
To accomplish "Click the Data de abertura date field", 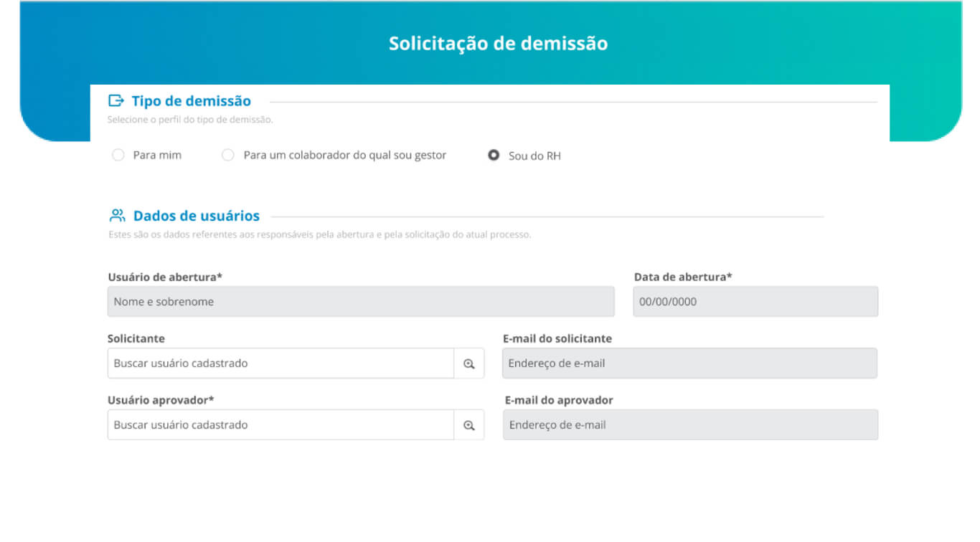I will point(755,302).
